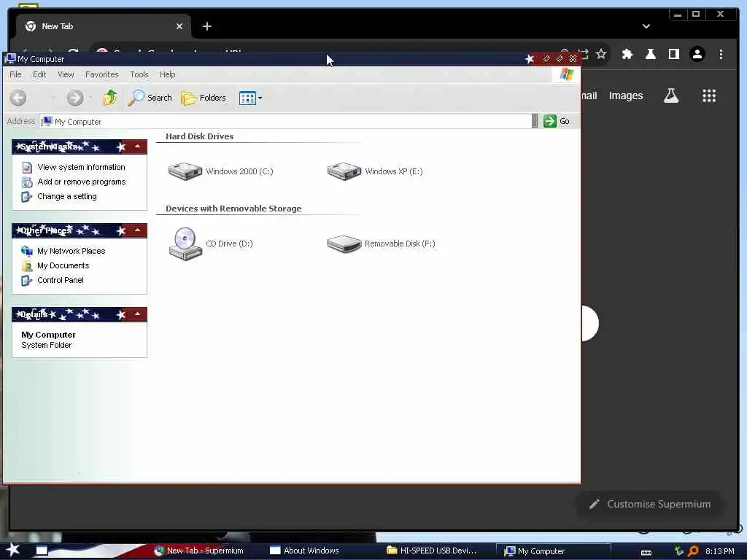This screenshot has height=560, width=747.
Task: Bookmark this page with the star icon
Action: pyautogui.click(x=601, y=54)
